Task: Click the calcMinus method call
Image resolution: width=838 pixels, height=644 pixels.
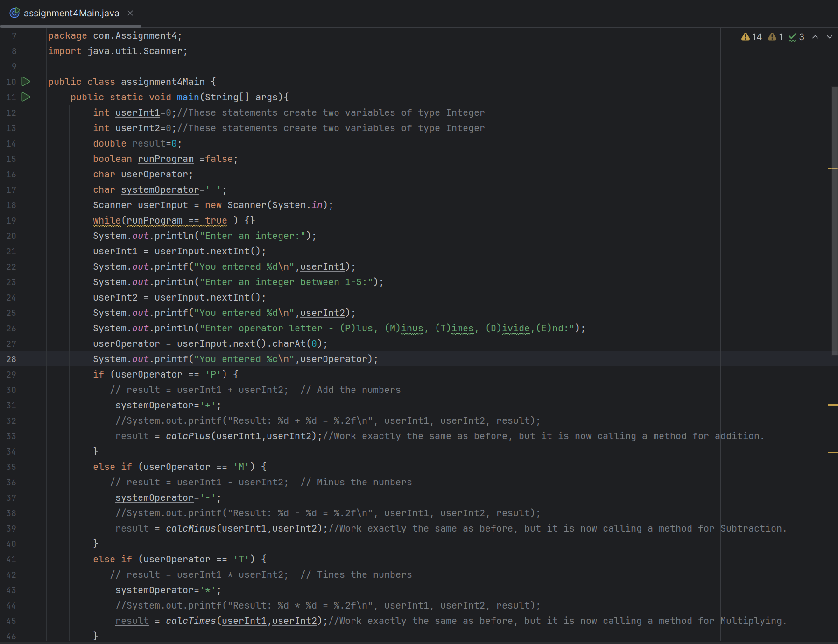Action: click(x=191, y=528)
